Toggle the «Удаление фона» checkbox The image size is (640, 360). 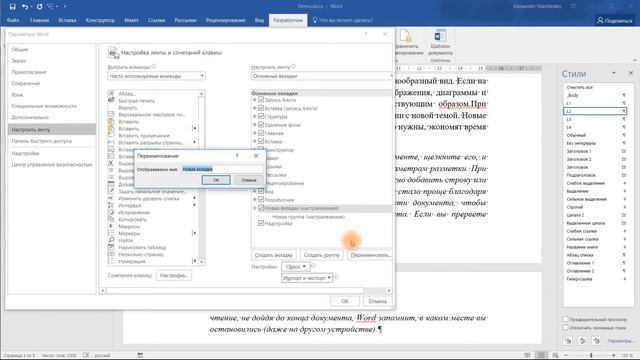[261, 124]
